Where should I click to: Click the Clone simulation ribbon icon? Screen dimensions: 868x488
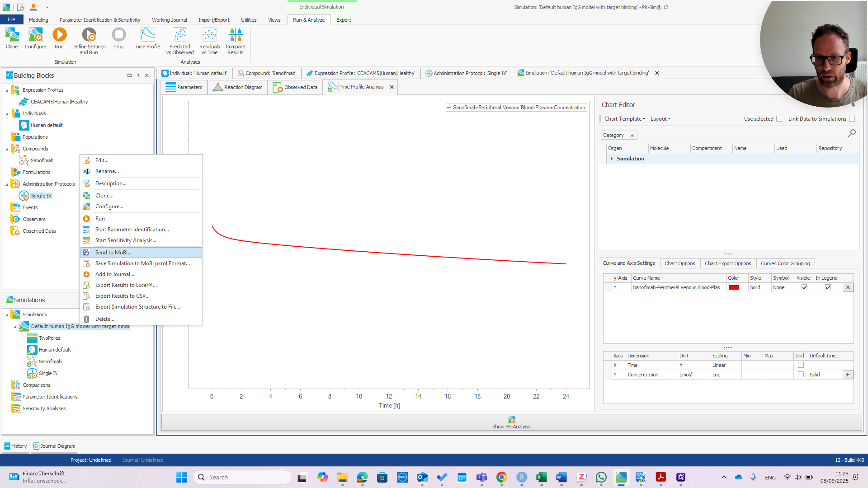coord(12,35)
